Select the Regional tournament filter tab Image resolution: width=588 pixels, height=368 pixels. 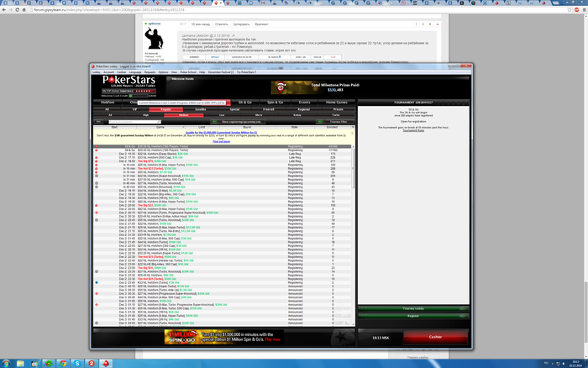303,109
